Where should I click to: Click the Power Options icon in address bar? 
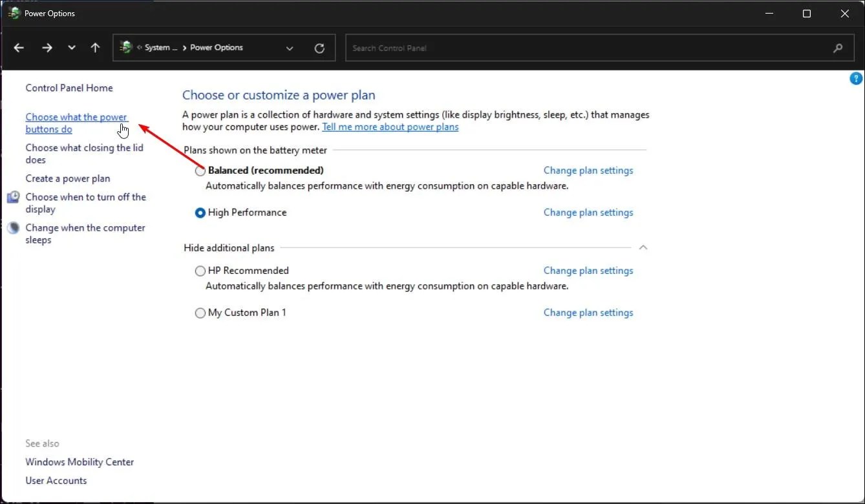(x=125, y=47)
